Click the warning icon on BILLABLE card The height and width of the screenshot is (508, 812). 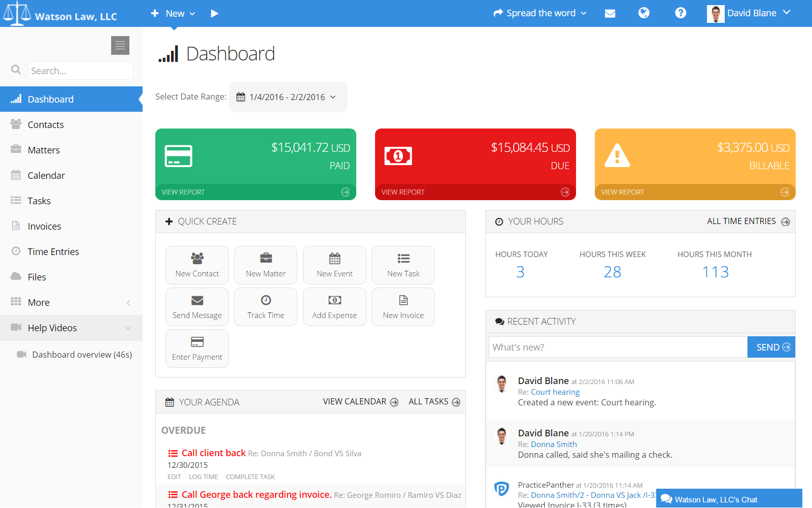(617, 155)
